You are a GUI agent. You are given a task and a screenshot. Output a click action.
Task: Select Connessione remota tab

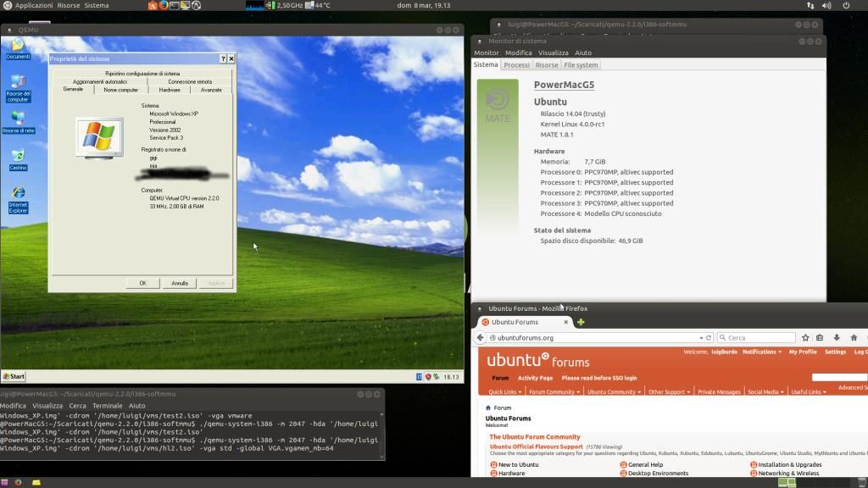tap(190, 81)
